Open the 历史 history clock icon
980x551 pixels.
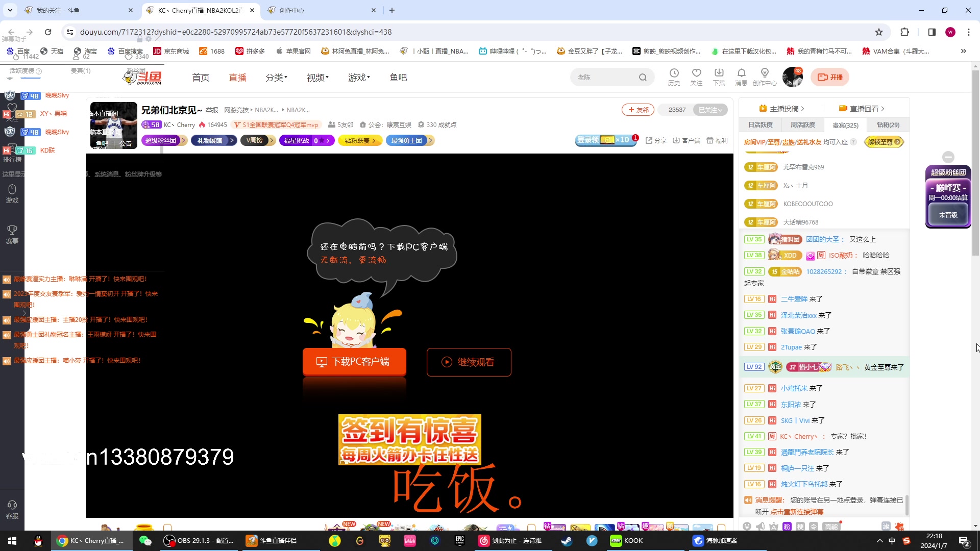[x=674, y=77]
